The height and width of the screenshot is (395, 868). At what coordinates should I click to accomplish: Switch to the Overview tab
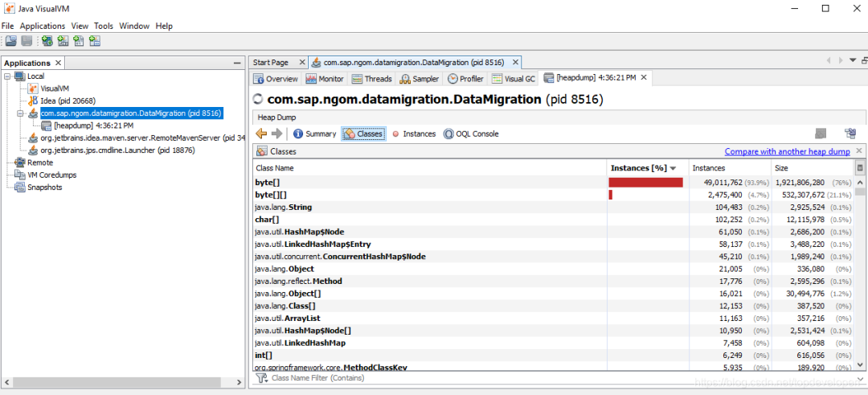pyautogui.click(x=276, y=79)
